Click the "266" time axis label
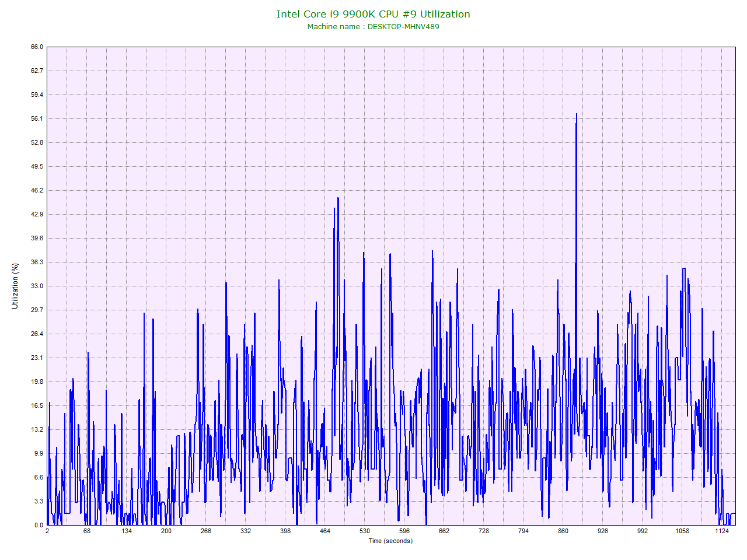Viewport: 747px width, 560px height. point(206,531)
